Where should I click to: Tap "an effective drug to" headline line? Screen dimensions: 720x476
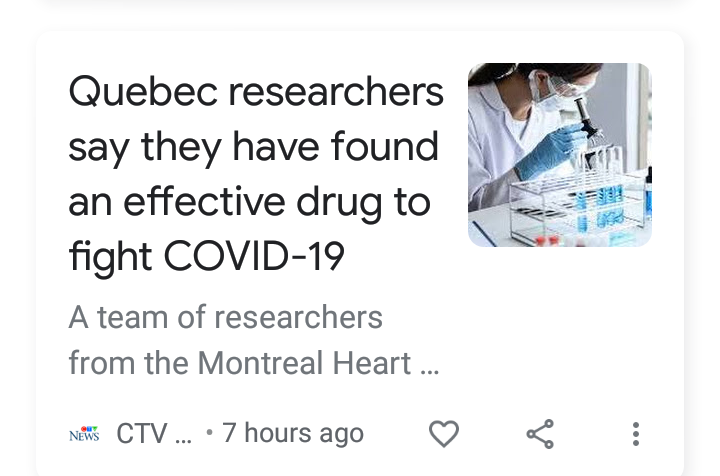coord(249,202)
